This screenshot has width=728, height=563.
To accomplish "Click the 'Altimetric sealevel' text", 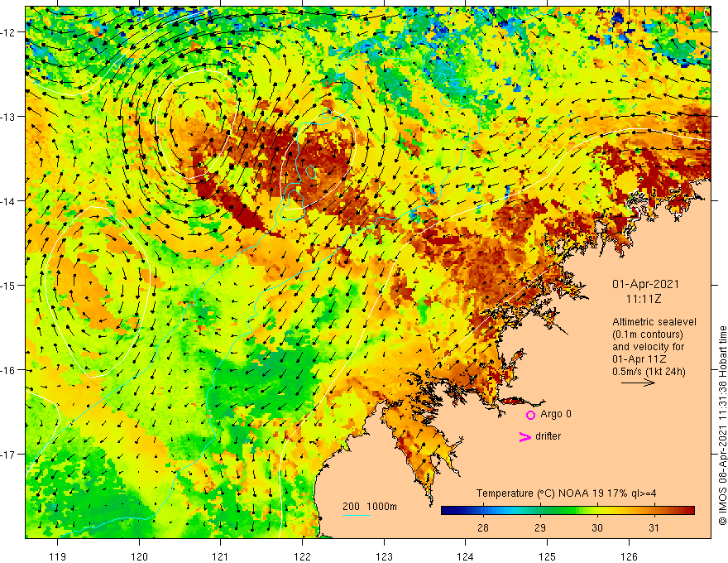I will [654, 322].
